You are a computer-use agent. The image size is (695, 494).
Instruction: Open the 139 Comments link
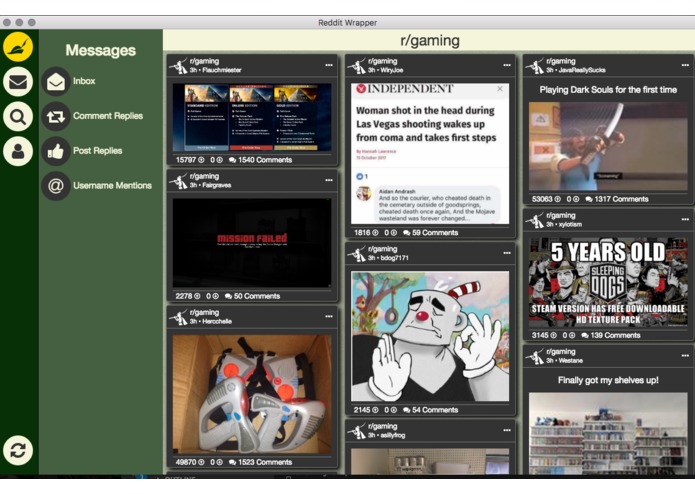[611, 335]
